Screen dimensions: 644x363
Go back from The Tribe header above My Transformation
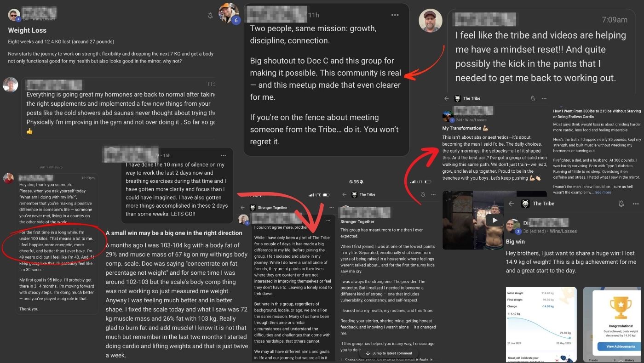(x=446, y=98)
